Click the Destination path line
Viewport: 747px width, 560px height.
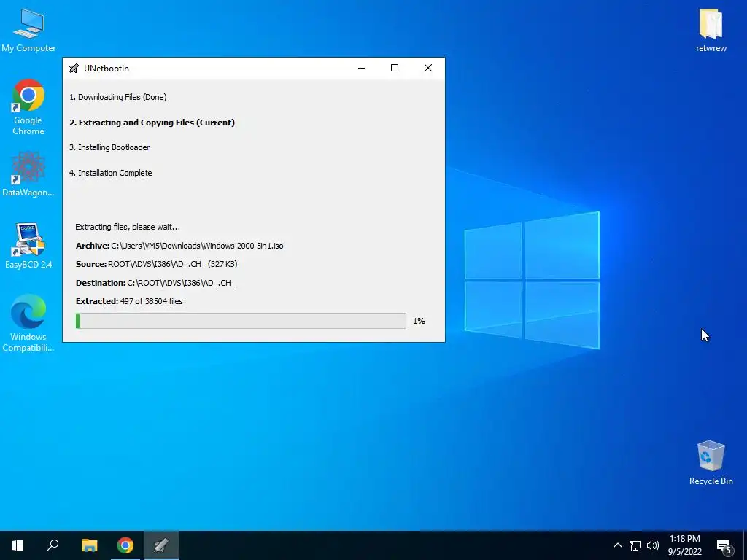156,283
